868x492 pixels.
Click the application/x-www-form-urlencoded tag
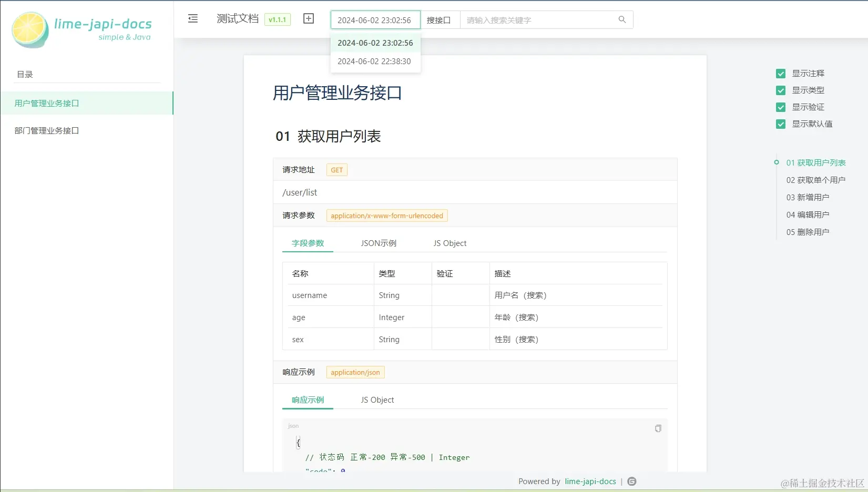pos(387,216)
